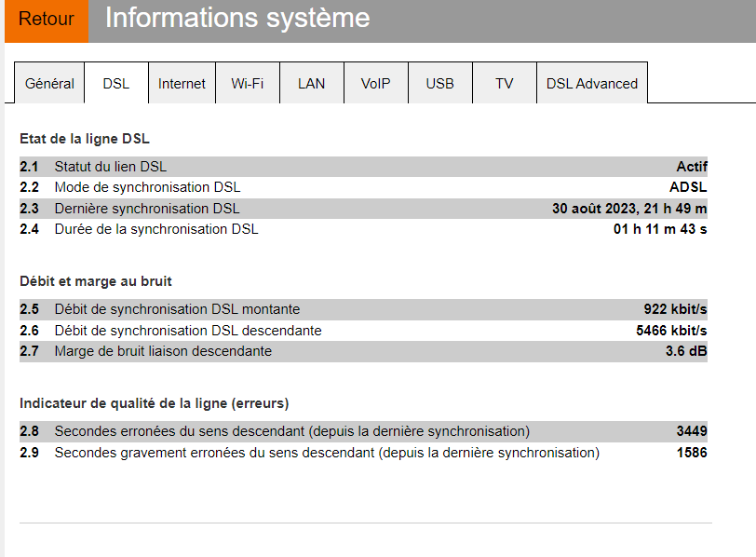
Task: Open the TV tab
Action: pyautogui.click(x=505, y=83)
